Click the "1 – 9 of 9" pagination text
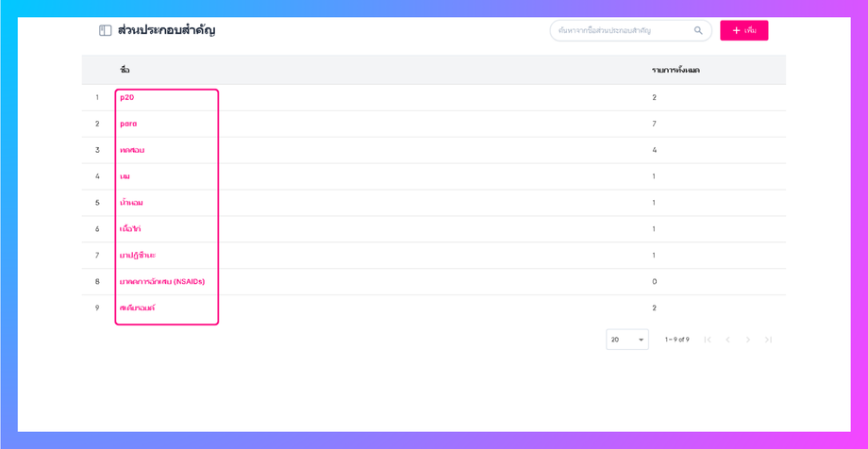This screenshot has width=868, height=449. [x=677, y=340]
